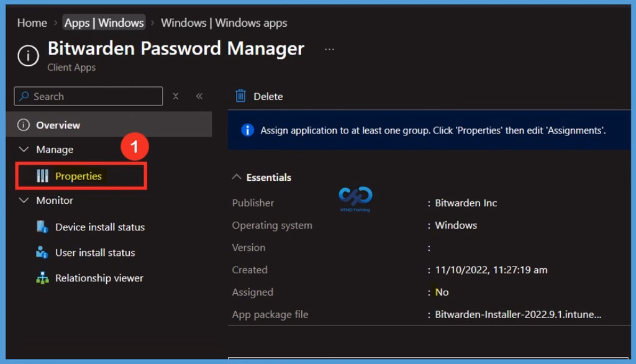Go to Apps | Windows breadcrumb
Viewport: 636px width, 364px height.
pos(104,23)
